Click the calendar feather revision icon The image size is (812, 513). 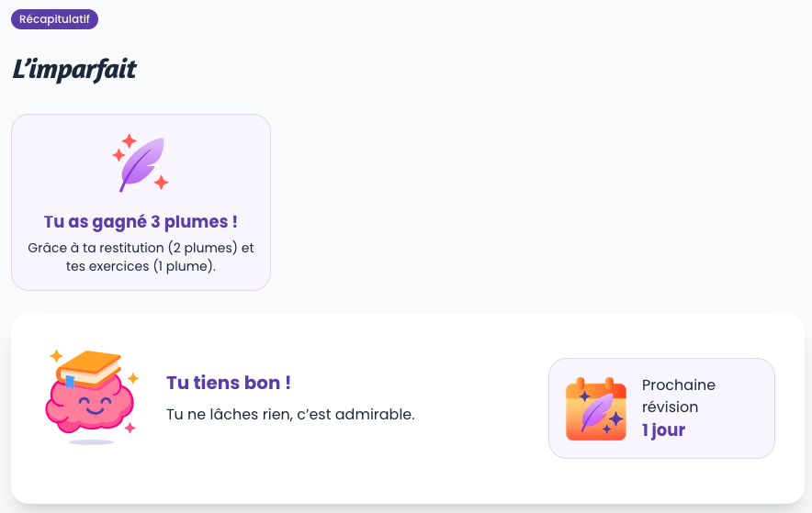pyautogui.click(x=595, y=408)
